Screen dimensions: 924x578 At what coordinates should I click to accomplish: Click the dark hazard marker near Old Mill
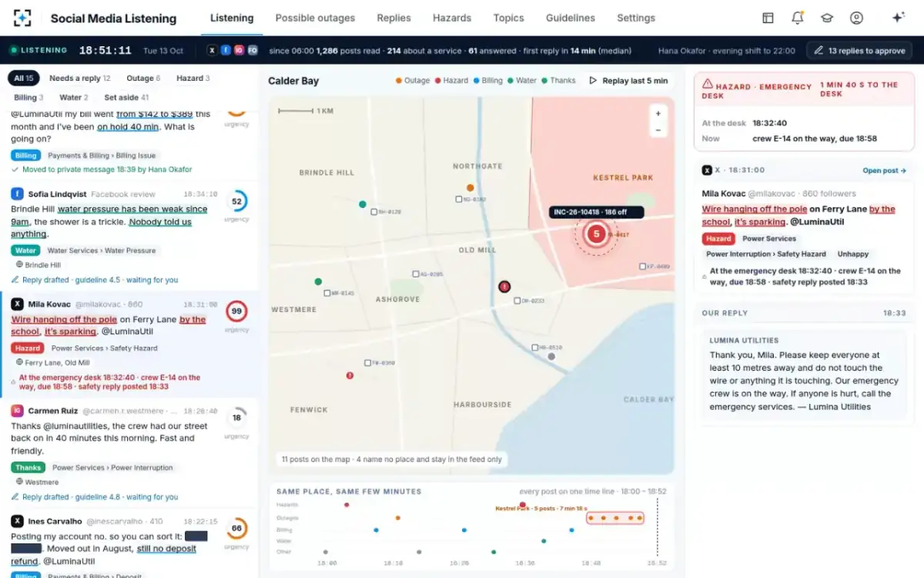click(504, 287)
